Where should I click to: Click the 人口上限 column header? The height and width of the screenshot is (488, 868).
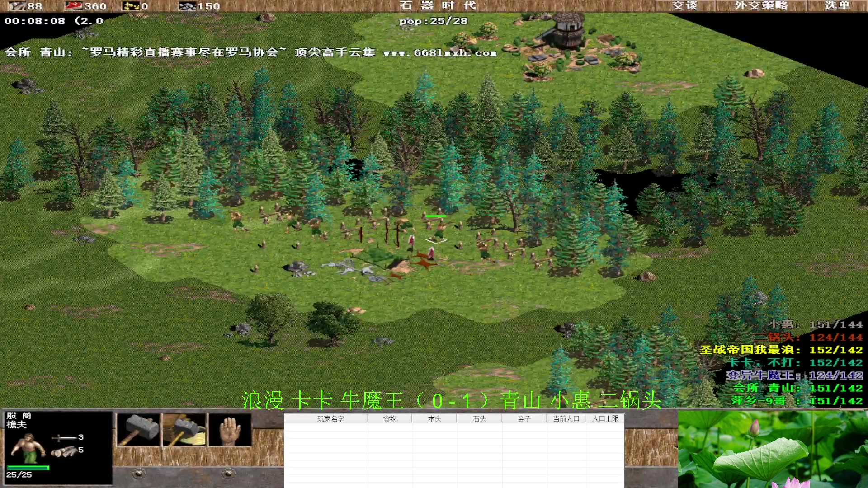(x=605, y=419)
